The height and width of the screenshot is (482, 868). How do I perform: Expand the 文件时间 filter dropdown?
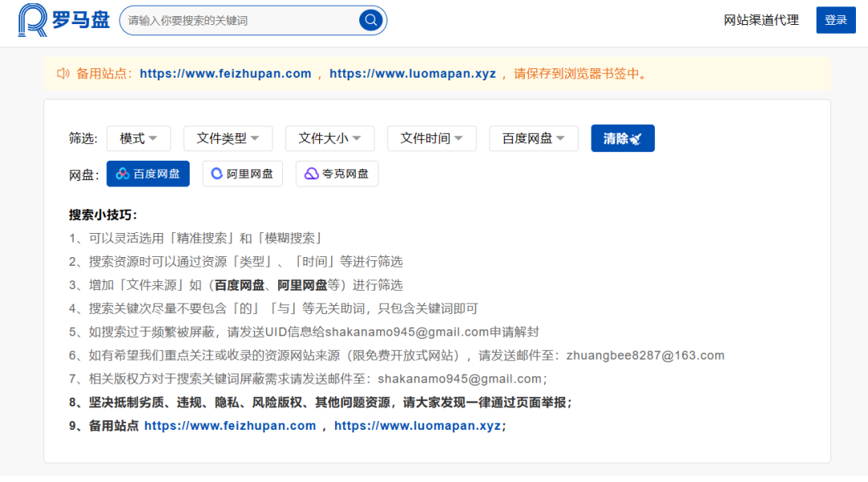click(432, 138)
